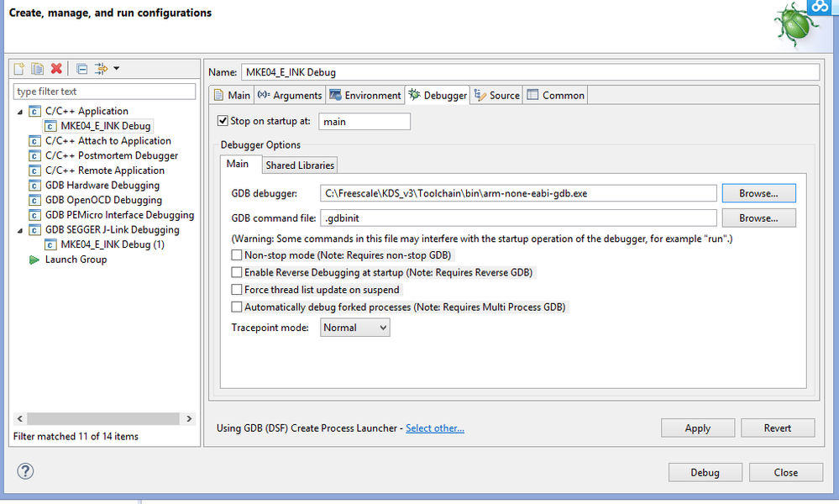
Task: Click the Launch Group green arrow icon
Action: click(x=34, y=260)
